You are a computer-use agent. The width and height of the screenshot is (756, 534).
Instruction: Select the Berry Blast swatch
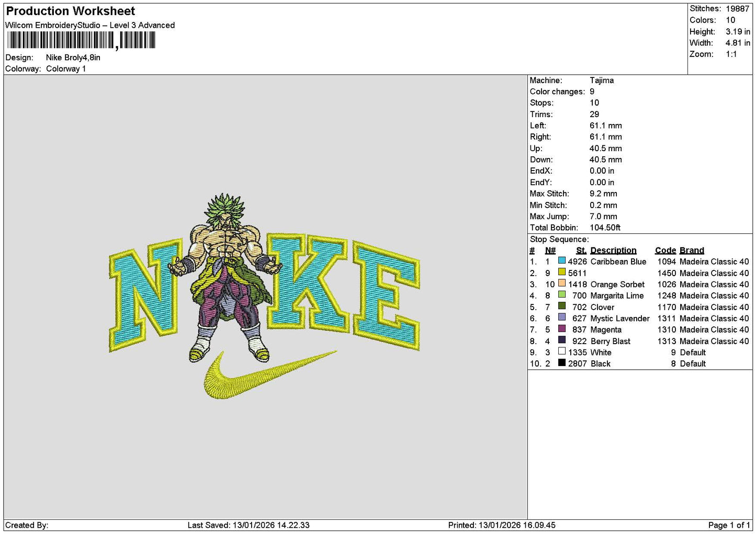561,340
